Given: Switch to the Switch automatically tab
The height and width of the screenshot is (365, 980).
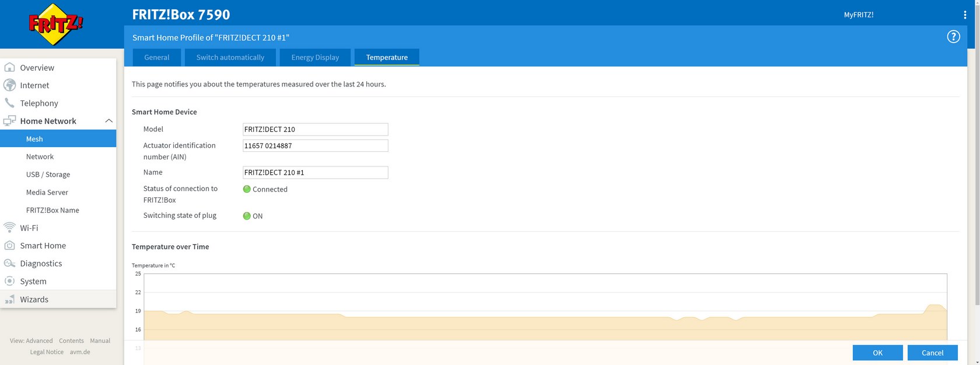Looking at the screenshot, I should tap(230, 57).
